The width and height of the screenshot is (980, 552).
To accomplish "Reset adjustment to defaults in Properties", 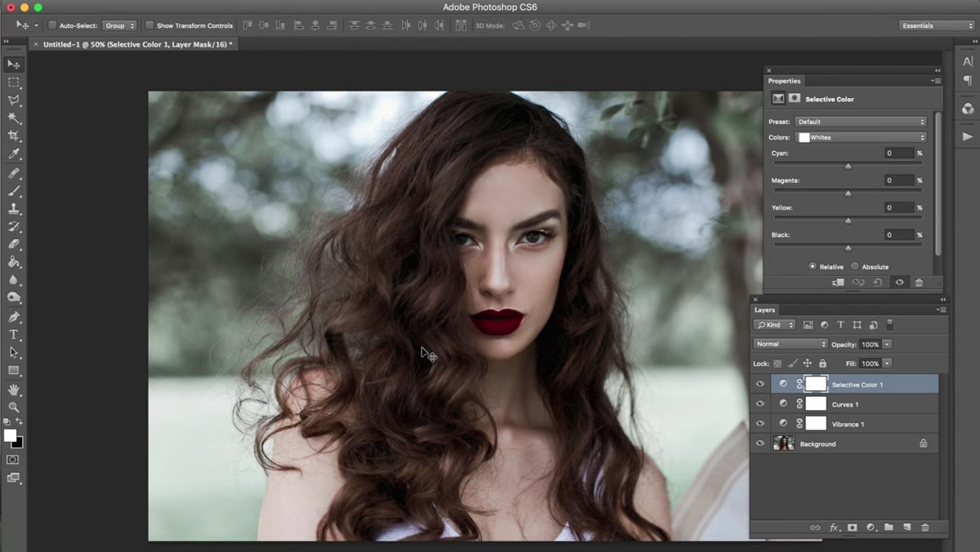I will [878, 283].
